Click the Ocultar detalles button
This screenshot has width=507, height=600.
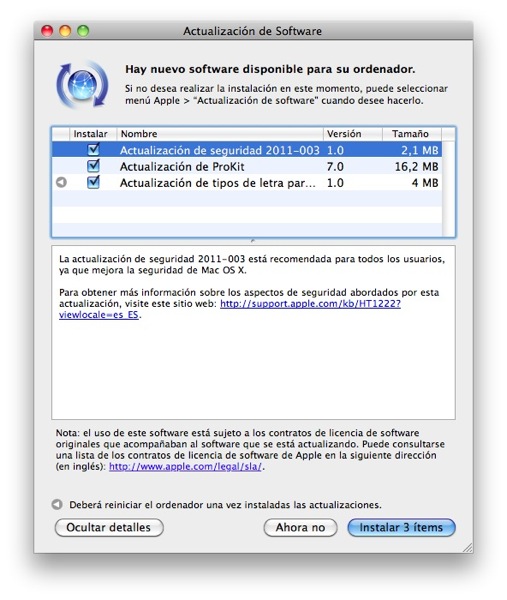coord(109,527)
